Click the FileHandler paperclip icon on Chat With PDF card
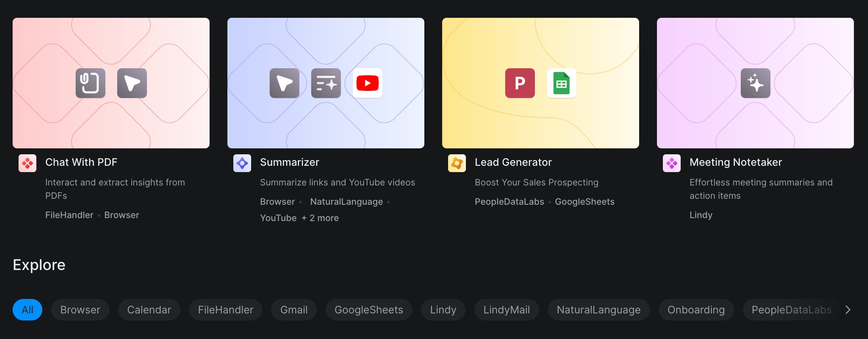Screen dimensions: 868x339 tap(91, 83)
